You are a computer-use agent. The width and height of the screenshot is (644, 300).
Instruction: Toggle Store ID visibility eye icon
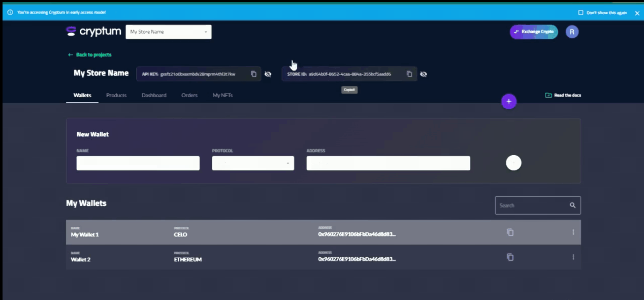coord(424,74)
